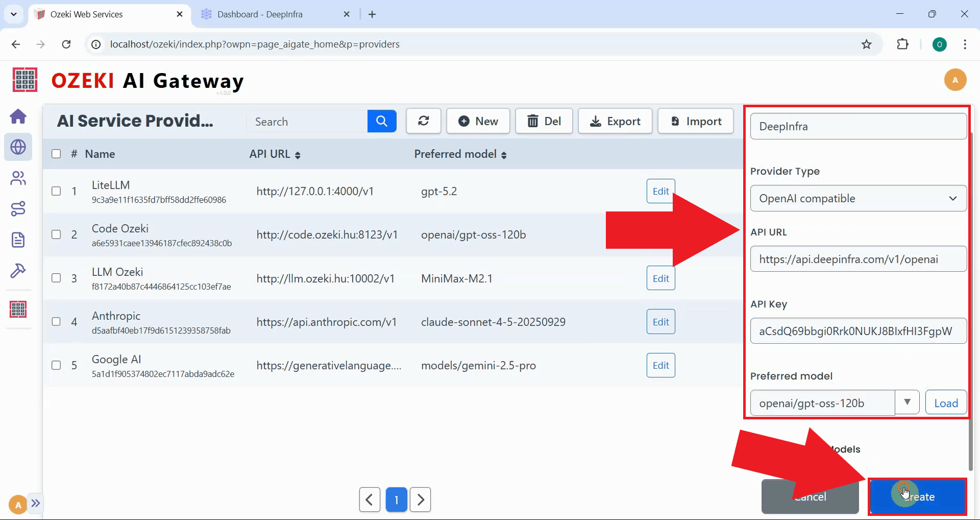Open the logs document icon in sidebar
Viewport: 980px width, 520px height.
coord(18,240)
